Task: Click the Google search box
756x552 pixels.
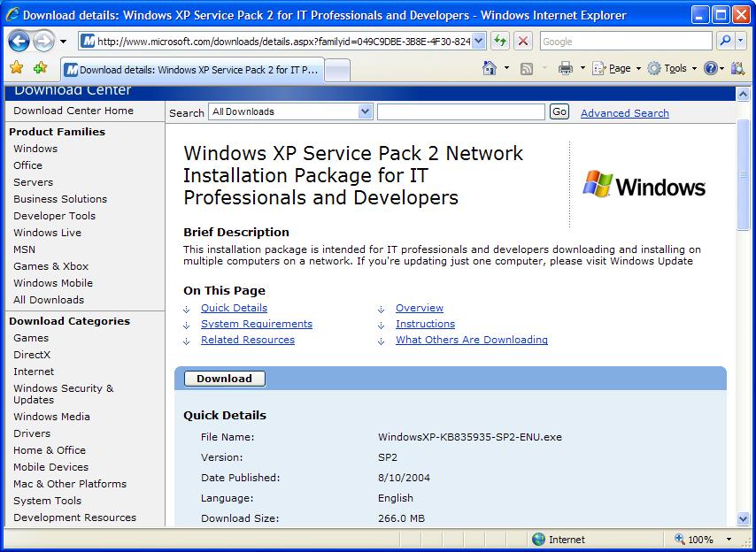Action: click(x=626, y=42)
